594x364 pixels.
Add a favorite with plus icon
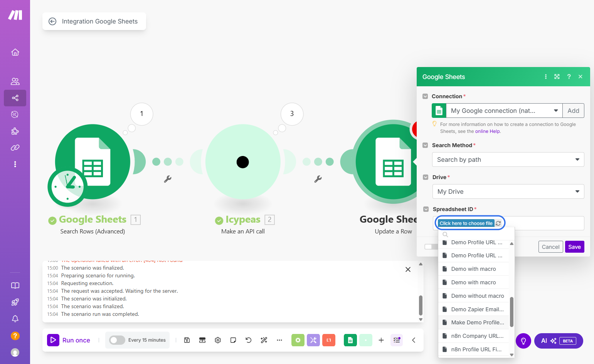(381, 340)
